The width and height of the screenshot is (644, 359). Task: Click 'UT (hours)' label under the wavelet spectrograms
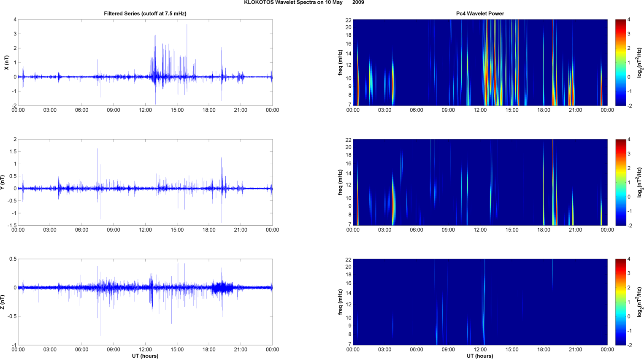[480, 356]
